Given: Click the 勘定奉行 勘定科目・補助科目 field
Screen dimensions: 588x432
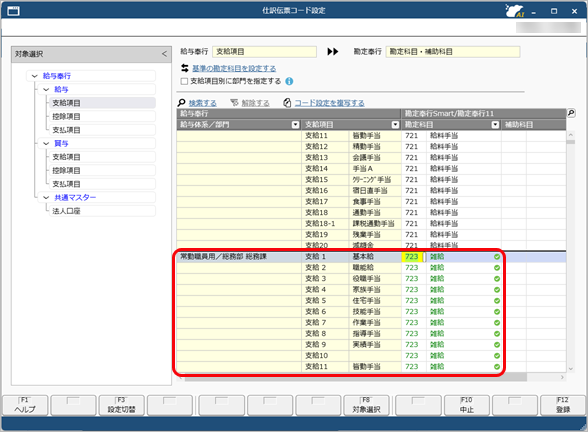Looking at the screenshot, I should click(453, 52).
